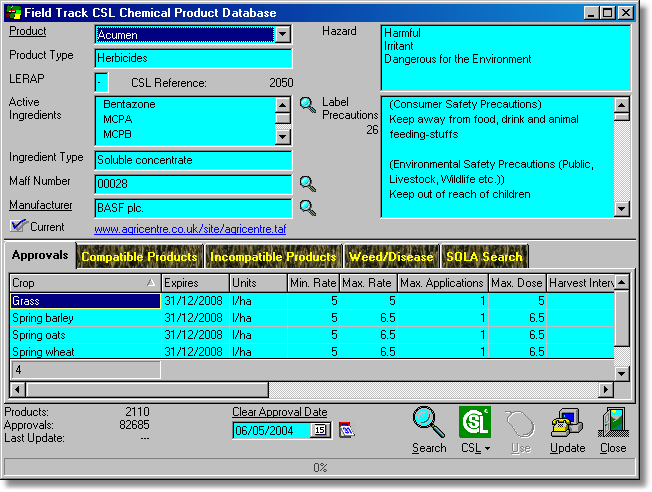Click the Clear Approval Date label
Image resolution: width=652 pixels, height=492 pixels.
279,412
